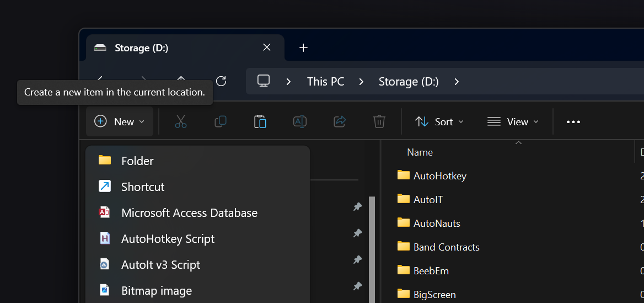Click the AutoHotkey folder icon

tap(403, 175)
